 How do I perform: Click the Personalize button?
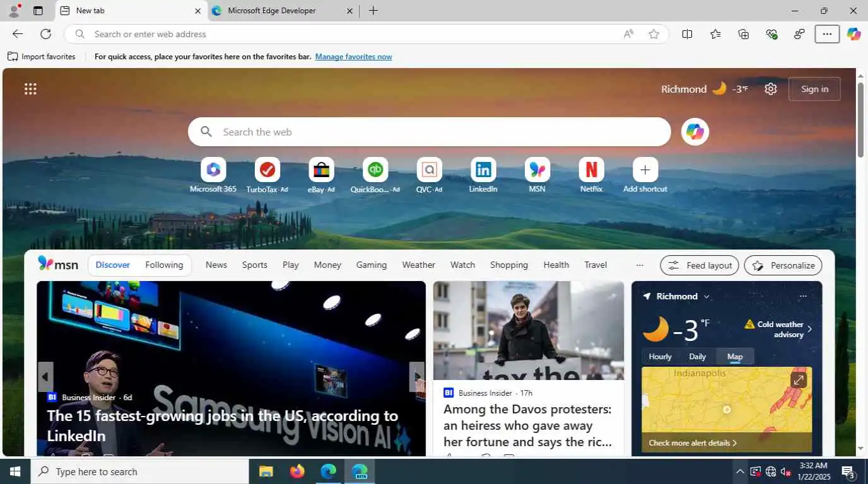click(783, 265)
